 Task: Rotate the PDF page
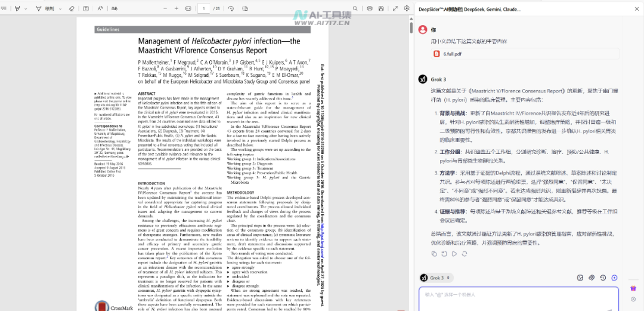(x=231, y=9)
